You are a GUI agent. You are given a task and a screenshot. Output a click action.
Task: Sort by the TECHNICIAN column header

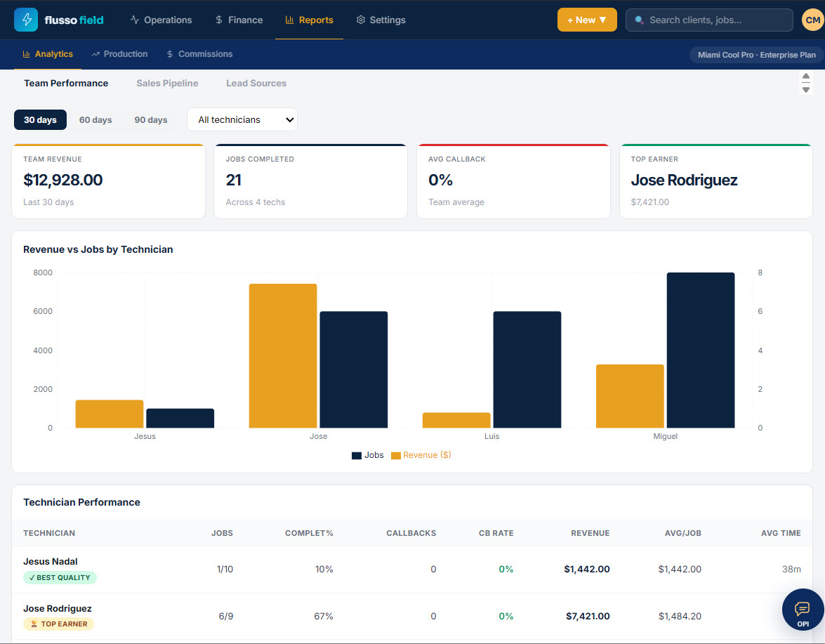pos(49,533)
